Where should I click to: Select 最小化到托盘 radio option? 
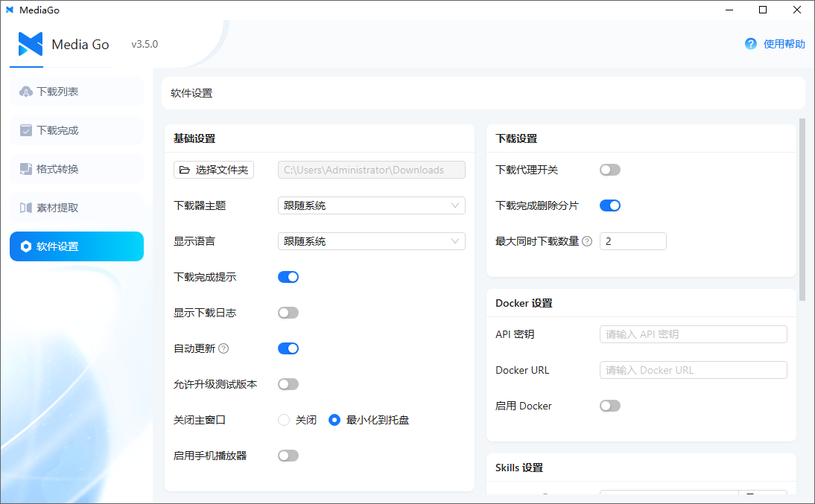click(334, 420)
